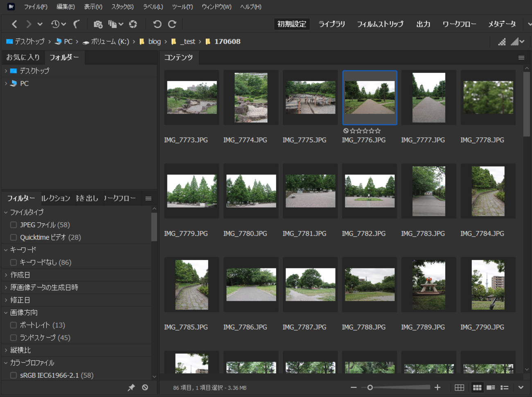Collapse the 画像方向 filter section
Viewport: 532px width, 397px height.
point(6,313)
